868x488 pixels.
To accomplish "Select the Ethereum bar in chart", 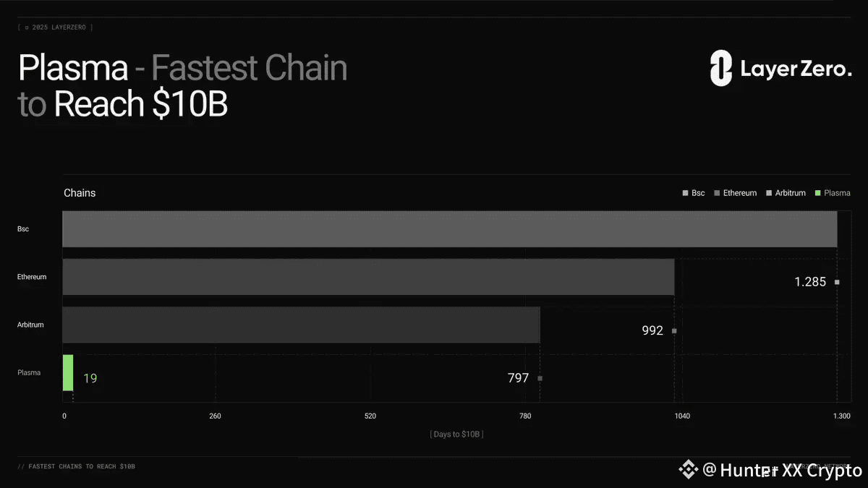I will 367,277.
